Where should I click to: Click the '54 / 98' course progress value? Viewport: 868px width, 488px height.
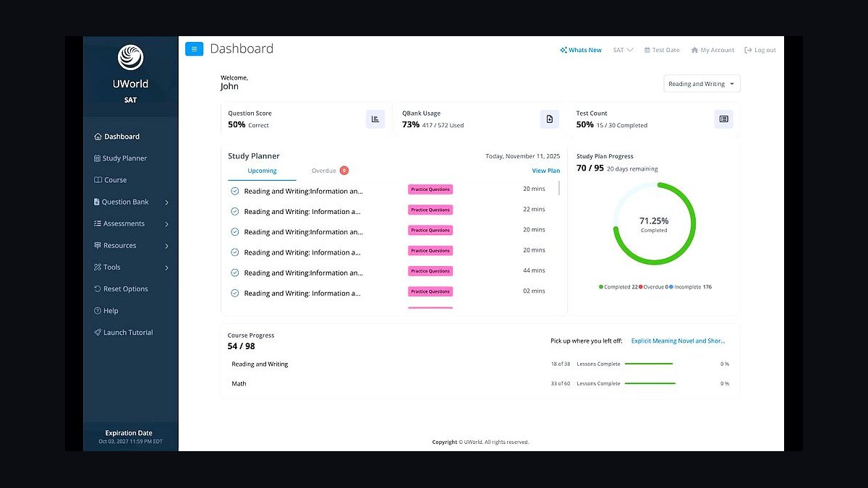pyautogui.click(x=241, y=347)
